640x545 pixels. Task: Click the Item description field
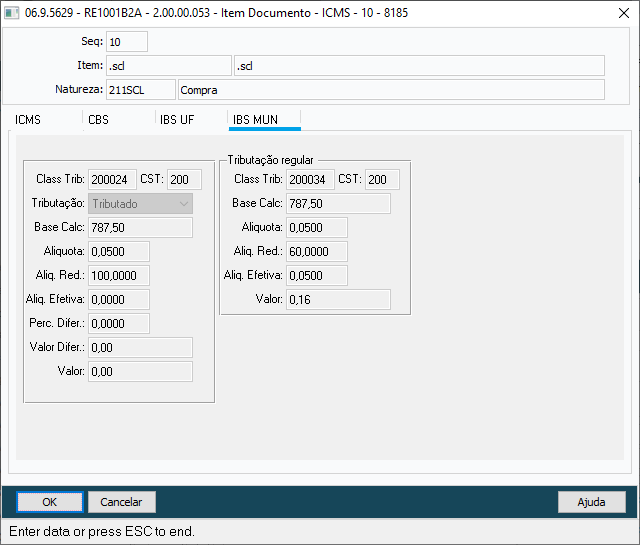click(x=419, y=66)
